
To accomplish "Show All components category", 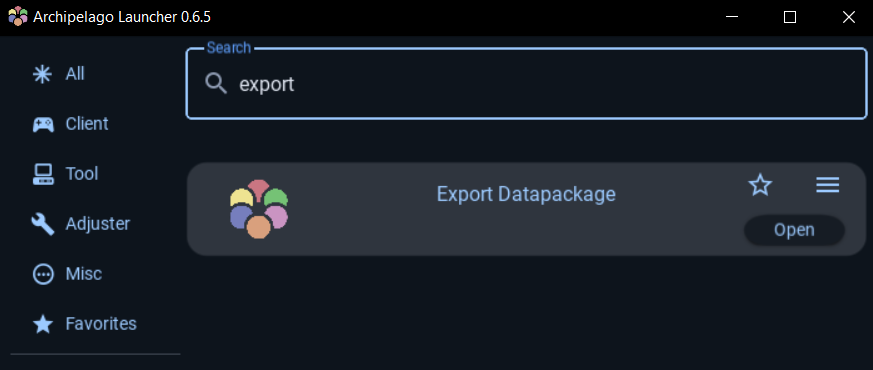I will pos(75,74).
